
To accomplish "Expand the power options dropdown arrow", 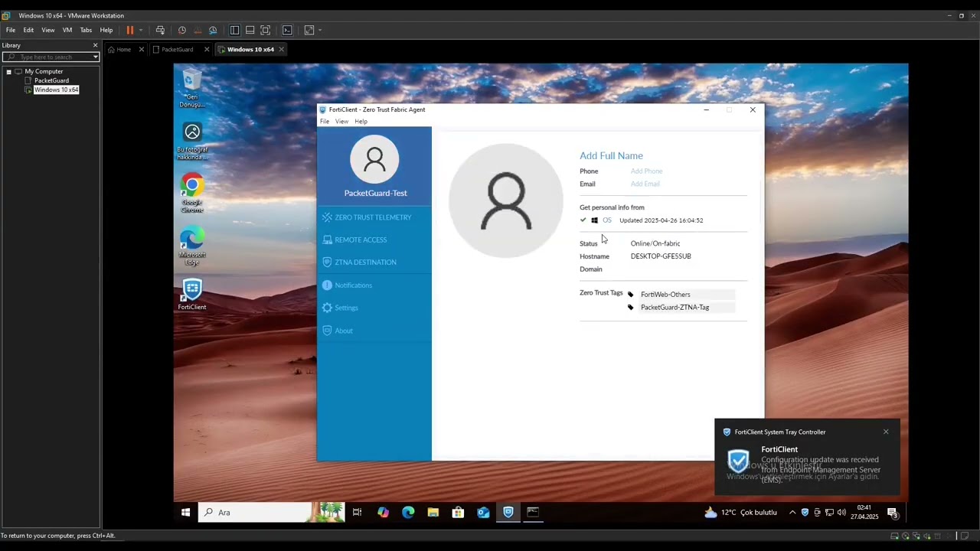I will [140, 30].
